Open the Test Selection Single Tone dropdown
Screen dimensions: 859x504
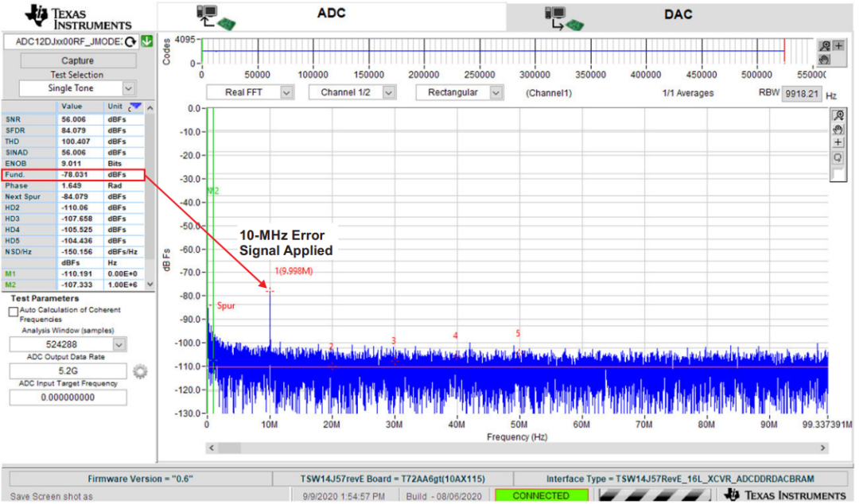(128, 88)
